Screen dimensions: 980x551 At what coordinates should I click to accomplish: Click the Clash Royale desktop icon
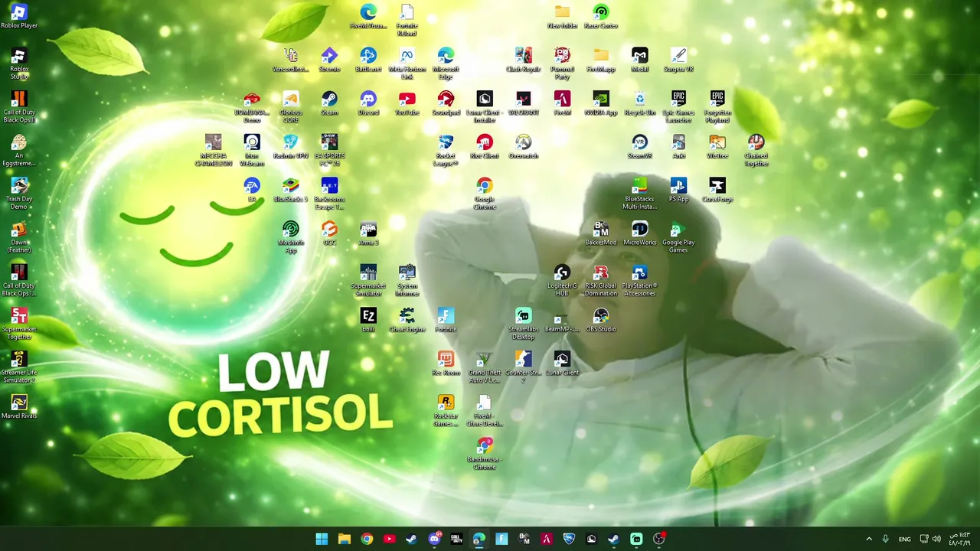[x=524, y=60]
